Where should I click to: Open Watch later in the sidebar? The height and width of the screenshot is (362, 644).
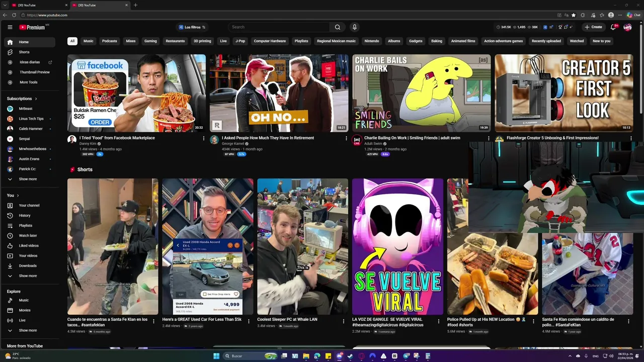tap(30, 235)
